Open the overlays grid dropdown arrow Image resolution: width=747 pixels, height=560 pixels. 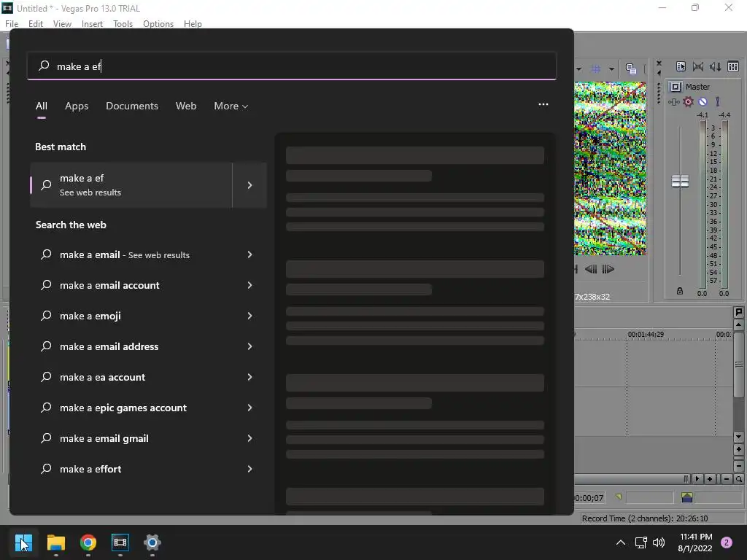[x=611, y=69]
